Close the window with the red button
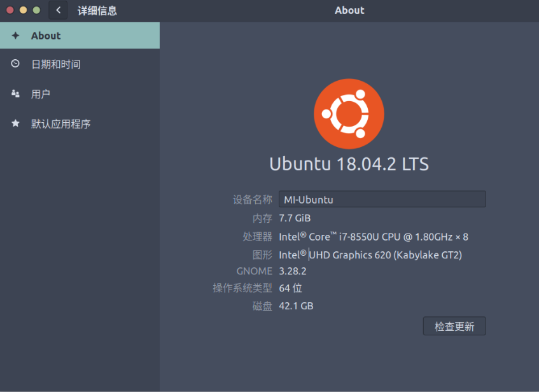The width and height of the screenshot is (539, 392). tap(10, 10)
